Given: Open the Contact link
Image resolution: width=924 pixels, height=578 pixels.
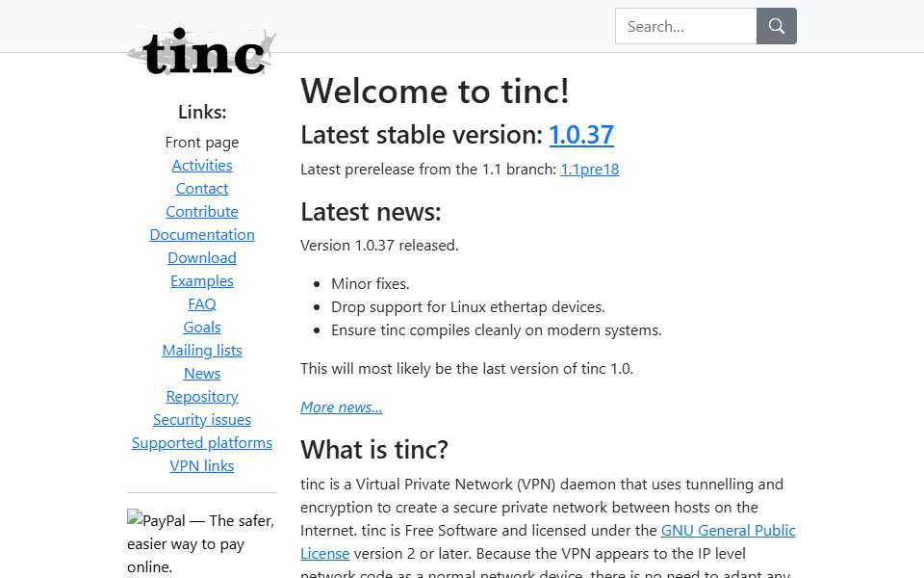Looking at the screenshot, I should [202, 188].
